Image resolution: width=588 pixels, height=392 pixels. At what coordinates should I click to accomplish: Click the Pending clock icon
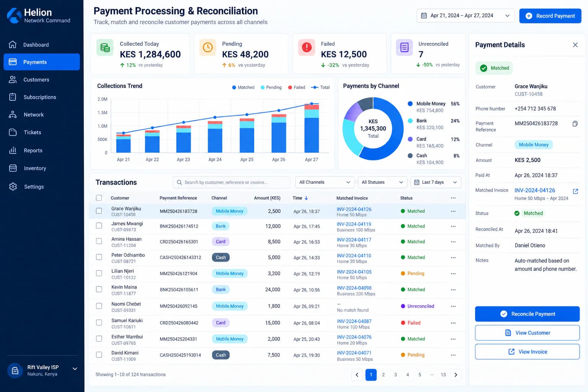[207, 47]
